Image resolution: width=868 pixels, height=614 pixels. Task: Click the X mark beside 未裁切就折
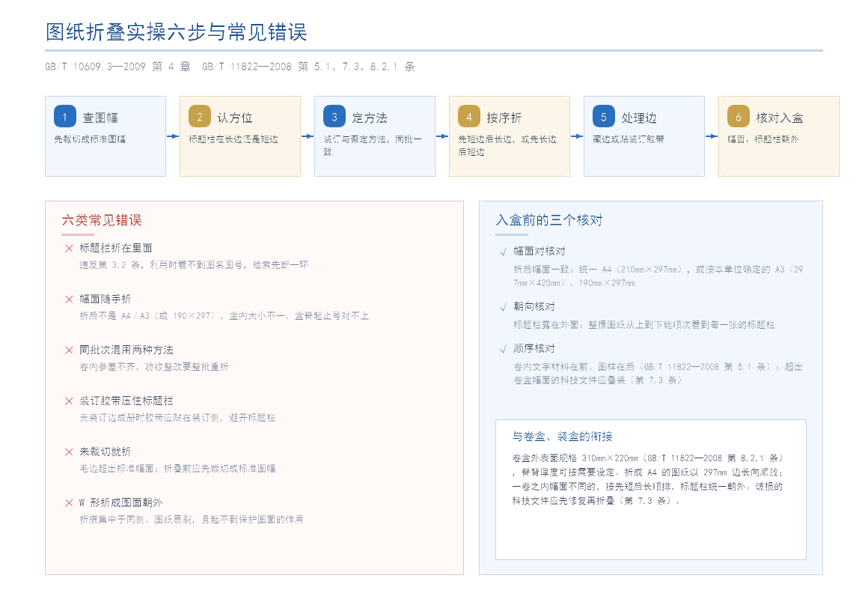(x=69, y=452)
